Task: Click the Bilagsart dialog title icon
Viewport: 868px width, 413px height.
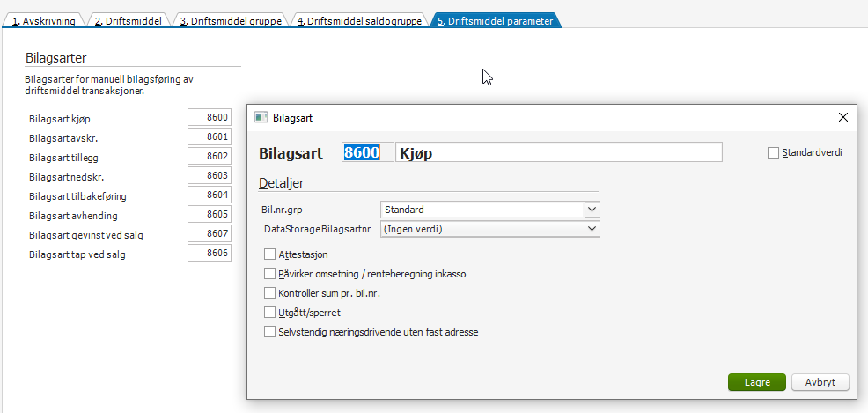Action: [261, 117]
